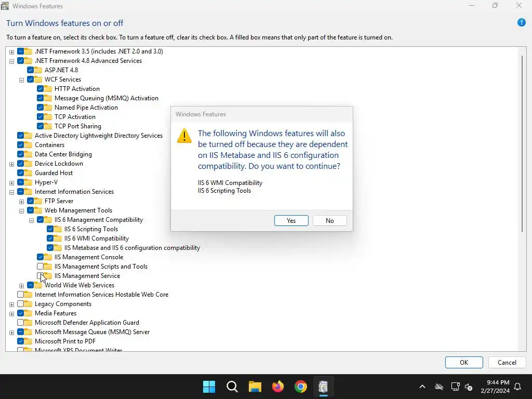Open the help question mark icon

point(521,23)
